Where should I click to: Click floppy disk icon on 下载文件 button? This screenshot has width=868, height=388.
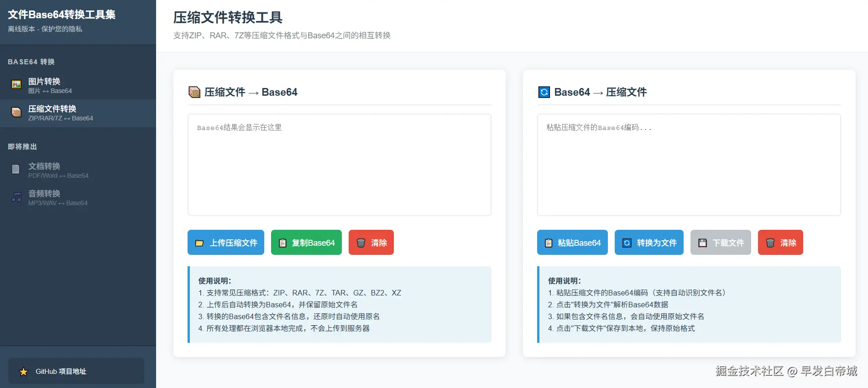pyautogui.click(x=703, y=243)
